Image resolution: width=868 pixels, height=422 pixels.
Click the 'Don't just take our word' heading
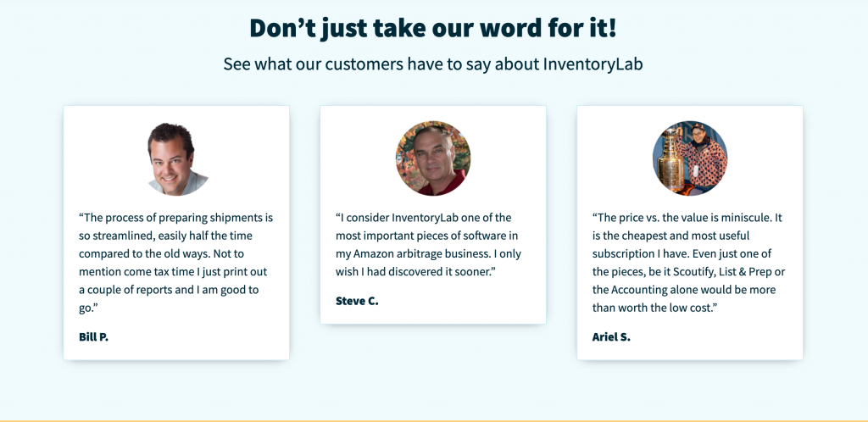pyautogui.click(x=433, y=28)
